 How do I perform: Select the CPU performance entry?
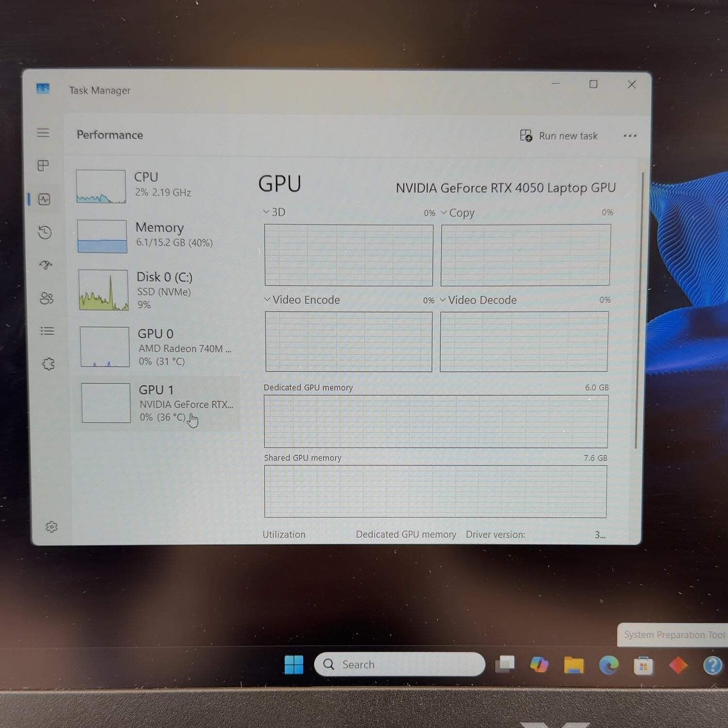(x=155, y=186)
